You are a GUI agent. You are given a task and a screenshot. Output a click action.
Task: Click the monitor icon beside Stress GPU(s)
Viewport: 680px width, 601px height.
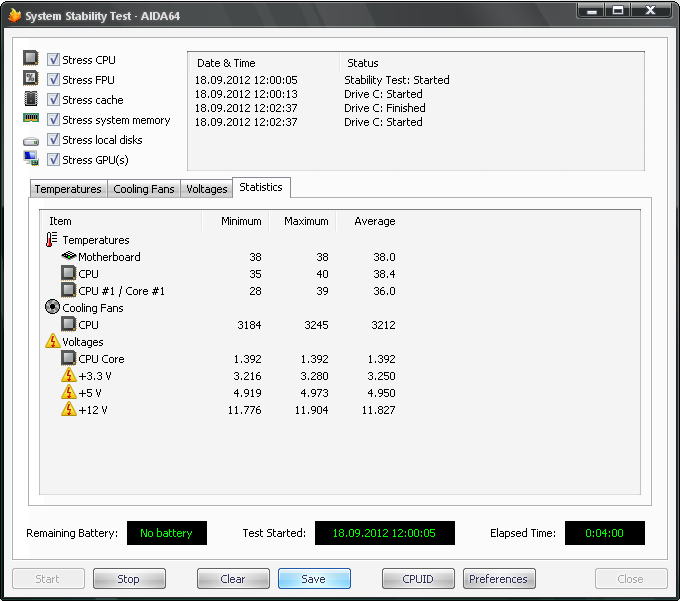31,158
